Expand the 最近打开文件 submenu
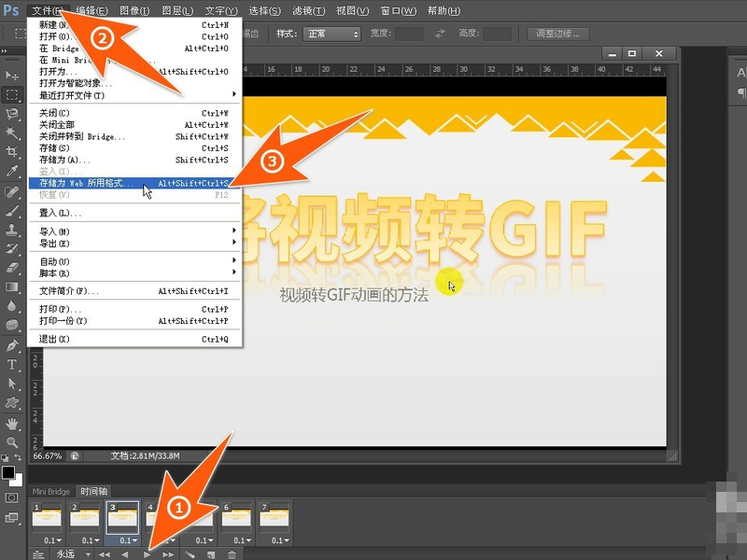The image size is (747, 560). [x=135, y=95]
